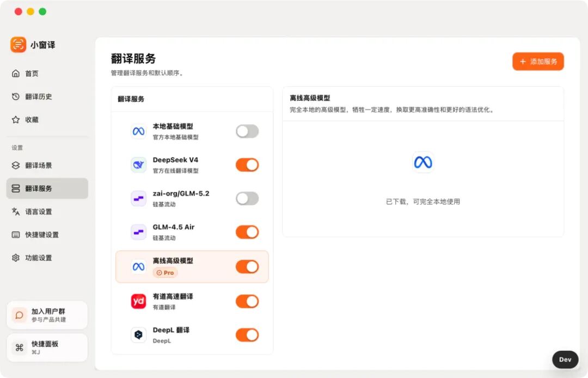Click the GLM-4.5 Air service icon
The height and width of the screenshot is (378, 588).
coord(138,232)
